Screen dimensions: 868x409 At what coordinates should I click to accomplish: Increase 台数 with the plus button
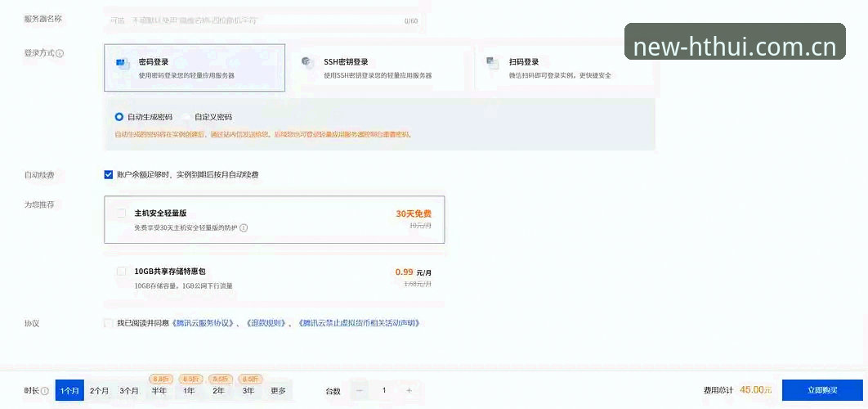click(409, 391)
